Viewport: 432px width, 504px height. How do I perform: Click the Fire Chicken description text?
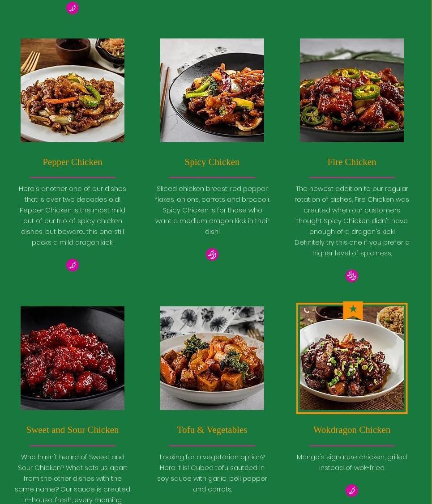click(x=351, y=221)
